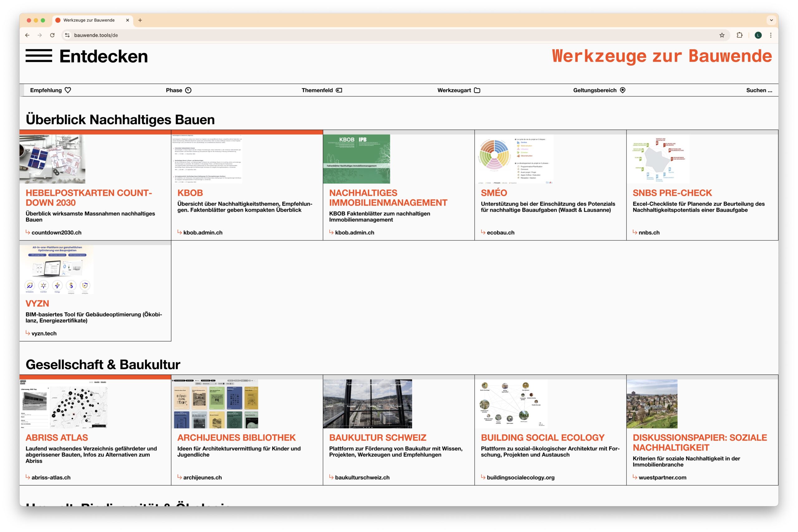Select the Werkzeuge zur Bauwende browser tab
Viewport: 798px width, 532px height.
89,20
